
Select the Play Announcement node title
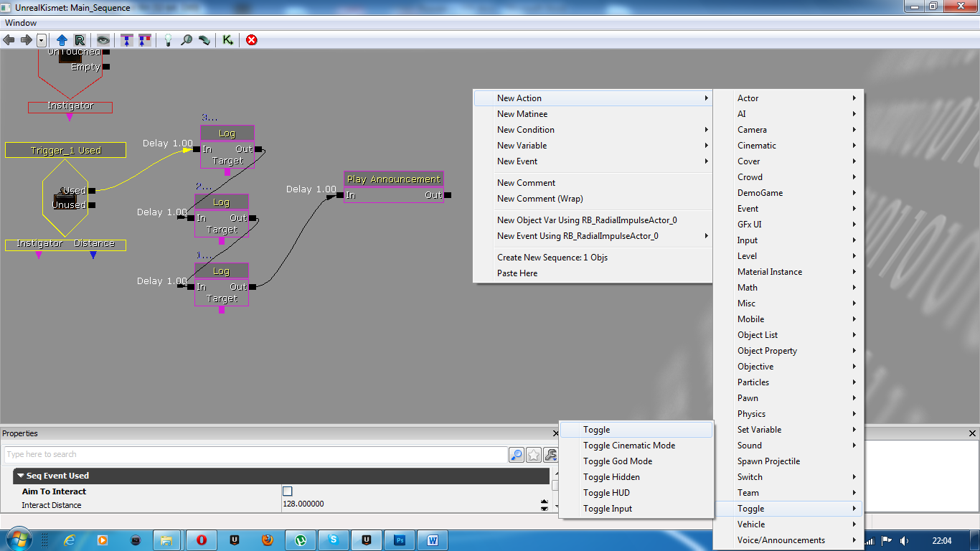point(394,179)
